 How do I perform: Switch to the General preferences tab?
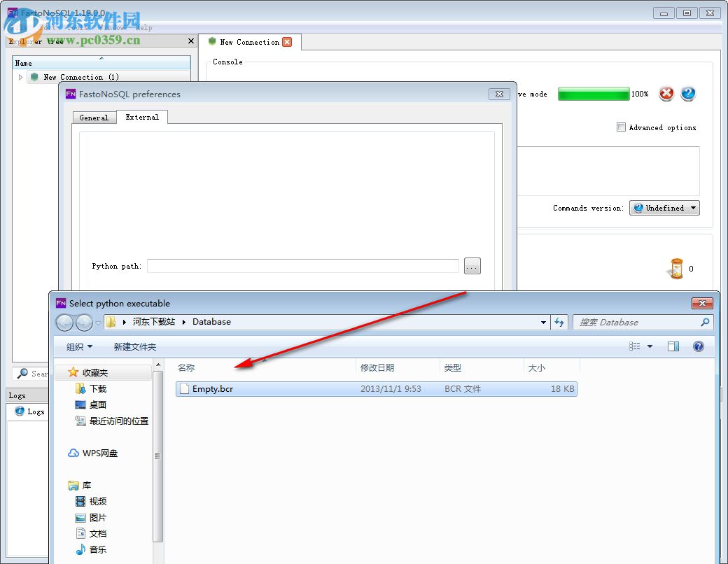tap(94, 118)
